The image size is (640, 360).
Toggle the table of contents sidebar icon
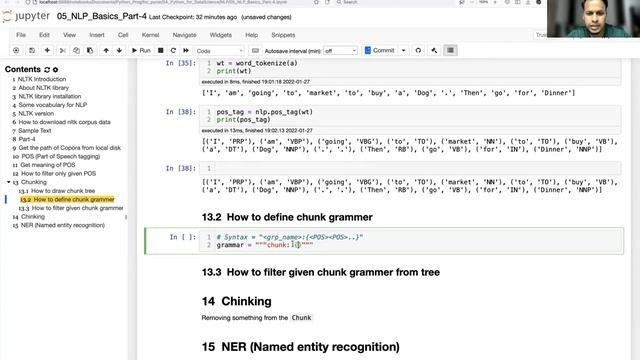(450, 51)
